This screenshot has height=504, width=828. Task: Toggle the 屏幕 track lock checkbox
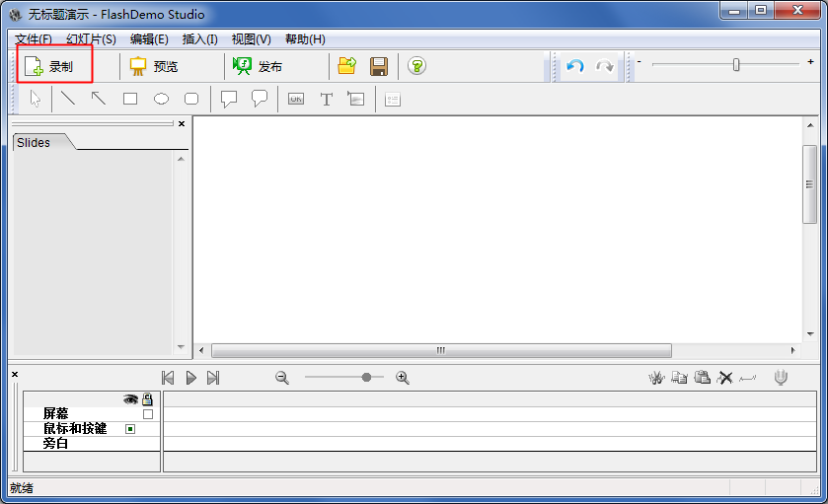point(148,414)
